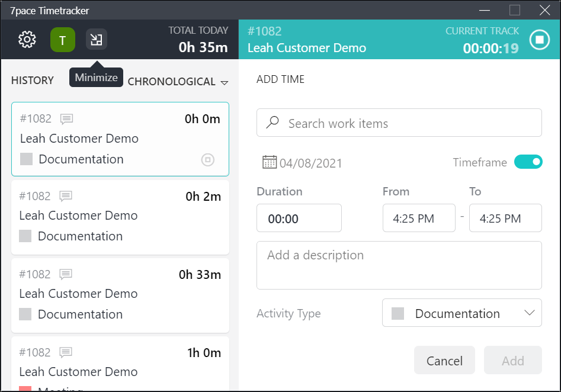Click the To time field

[x=505, y=218]
